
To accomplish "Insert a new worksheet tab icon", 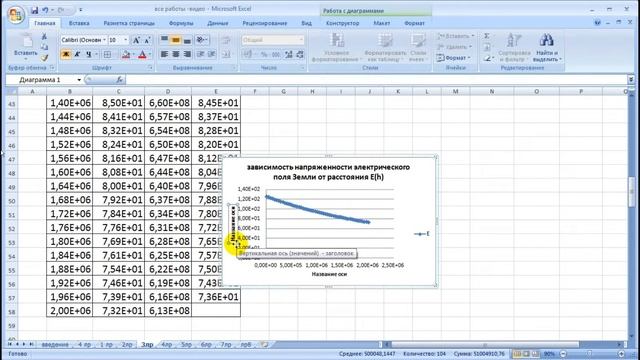I will (264, 344).
